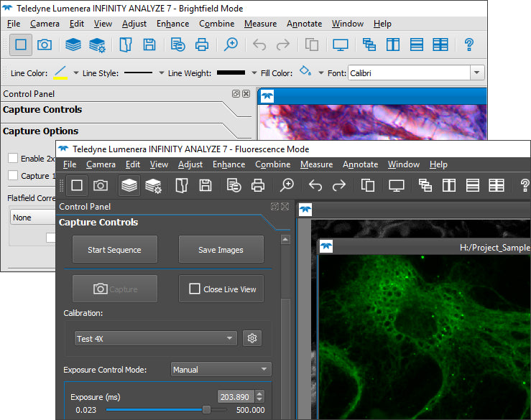Click the magnifier zoom icon in Fluorescence toolbar

point(287,185)
